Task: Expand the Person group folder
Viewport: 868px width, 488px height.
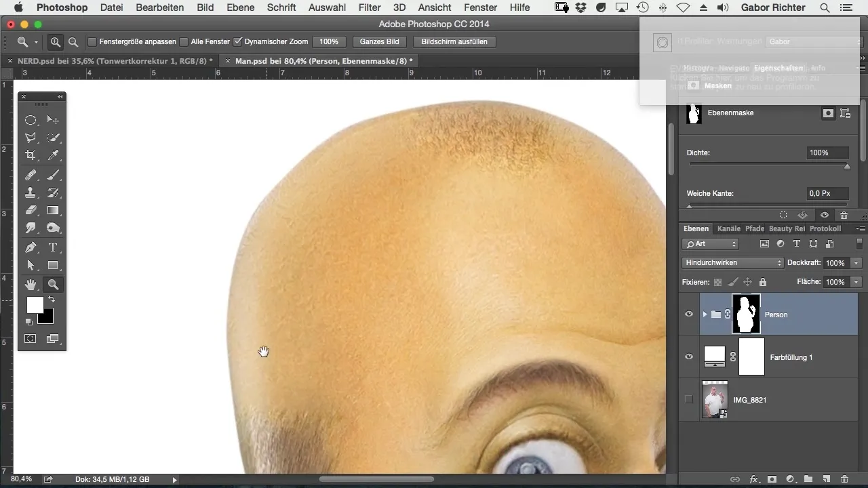Action: (x=705, y=314)
